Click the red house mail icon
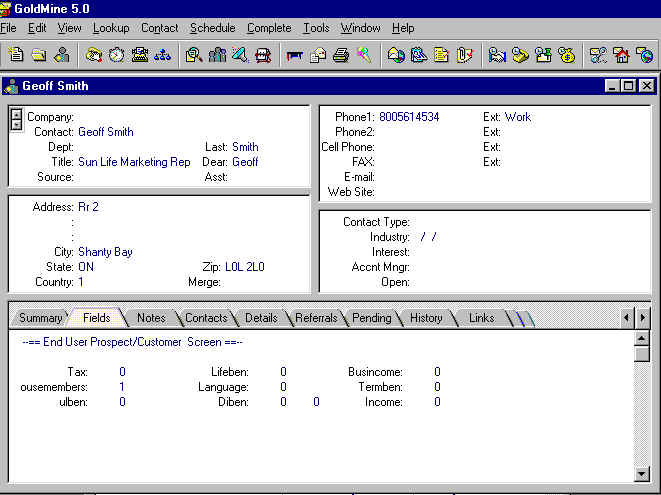 [621, 55]
